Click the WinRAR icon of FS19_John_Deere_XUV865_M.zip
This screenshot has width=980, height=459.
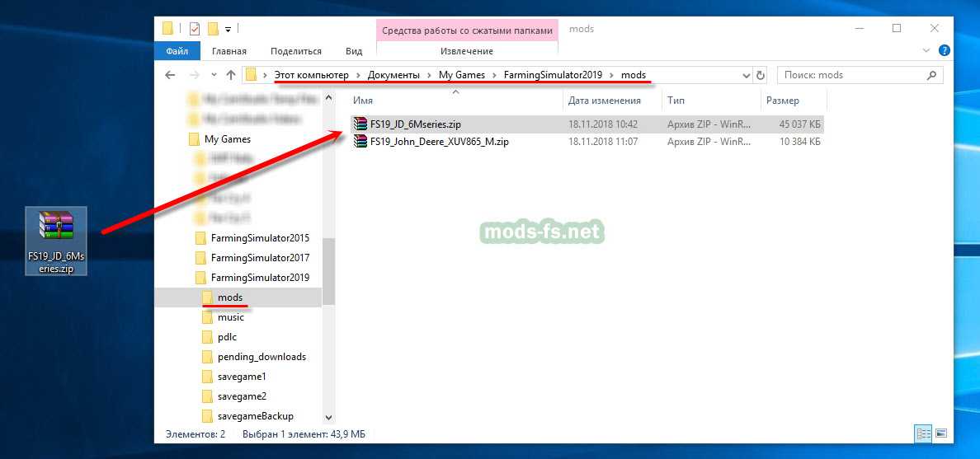[360, 142]
